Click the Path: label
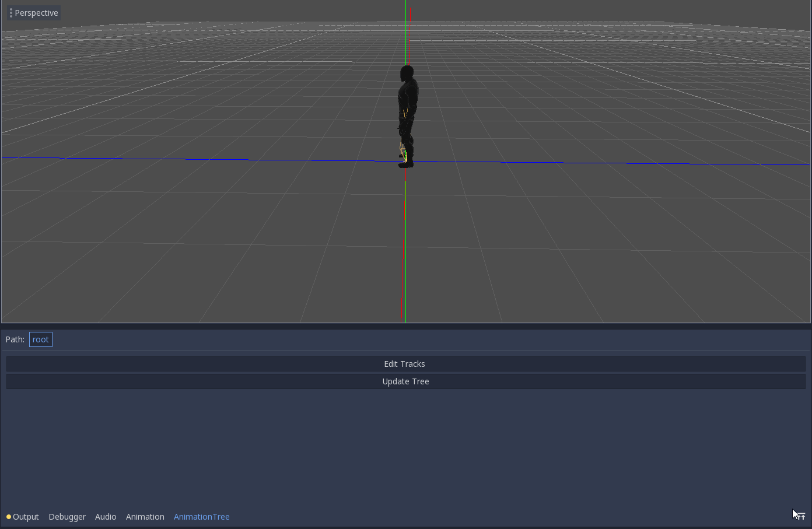The image size is (812, 529). pyautogui.click(x=15, y=339)
